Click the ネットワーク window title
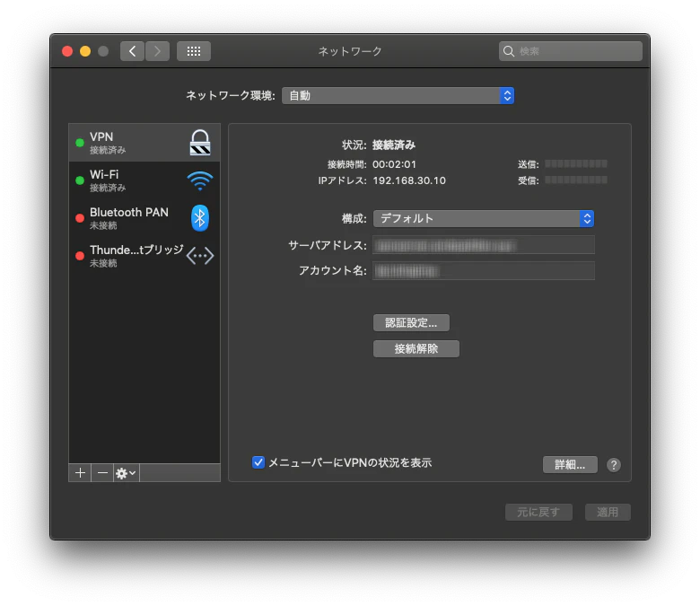Viewport: 700px width, 606px height. tap(350, 51)
